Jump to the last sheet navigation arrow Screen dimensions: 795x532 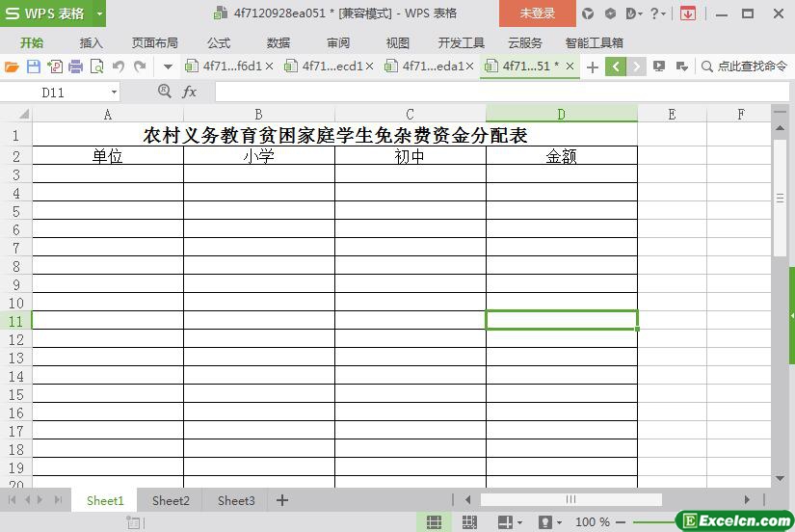click(59, 500)
